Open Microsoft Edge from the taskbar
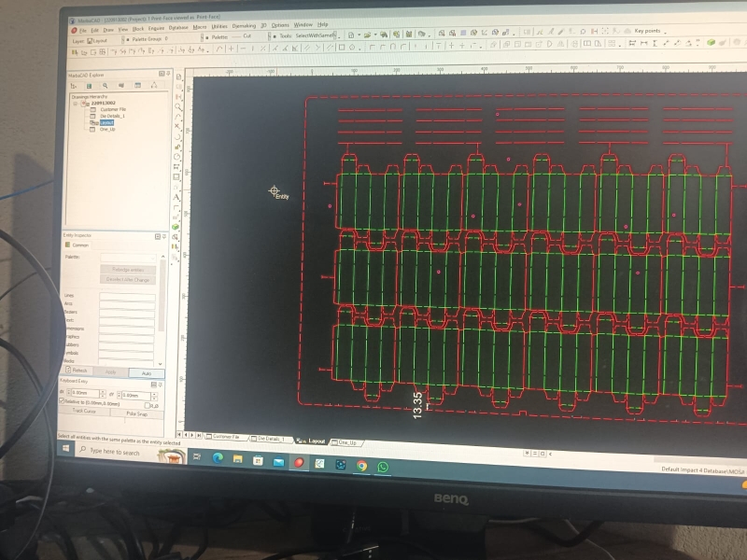 coord(218,458)
